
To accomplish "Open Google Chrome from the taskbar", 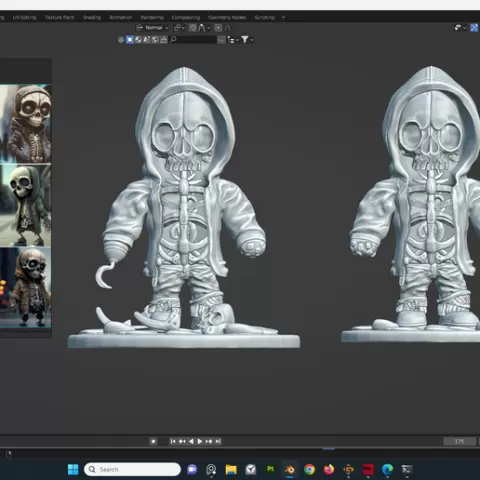I will pyautogui.click(x=309, y=469).
